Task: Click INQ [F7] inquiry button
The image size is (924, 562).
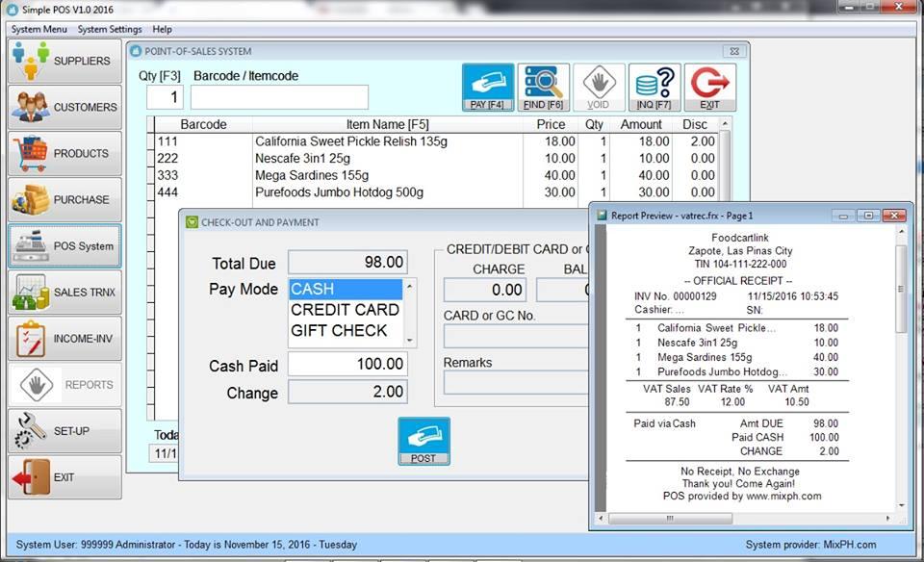Action: tap(654, 88)
